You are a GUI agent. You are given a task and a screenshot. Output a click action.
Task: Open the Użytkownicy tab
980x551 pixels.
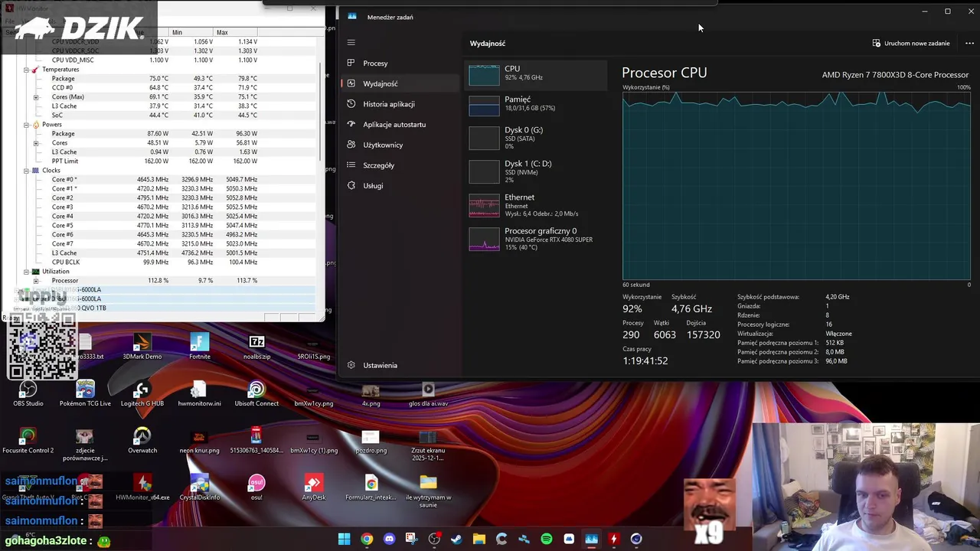400,145
